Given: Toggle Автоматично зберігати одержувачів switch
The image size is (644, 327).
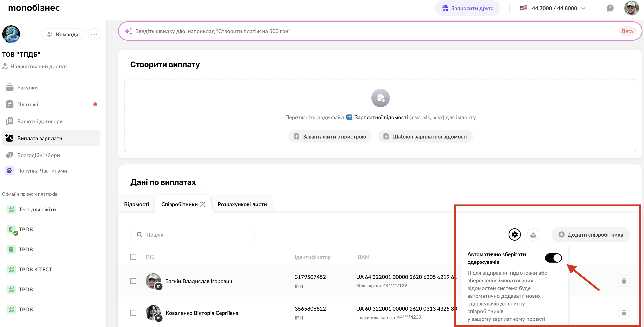Looking at the screenshot, I should (553, 258).
